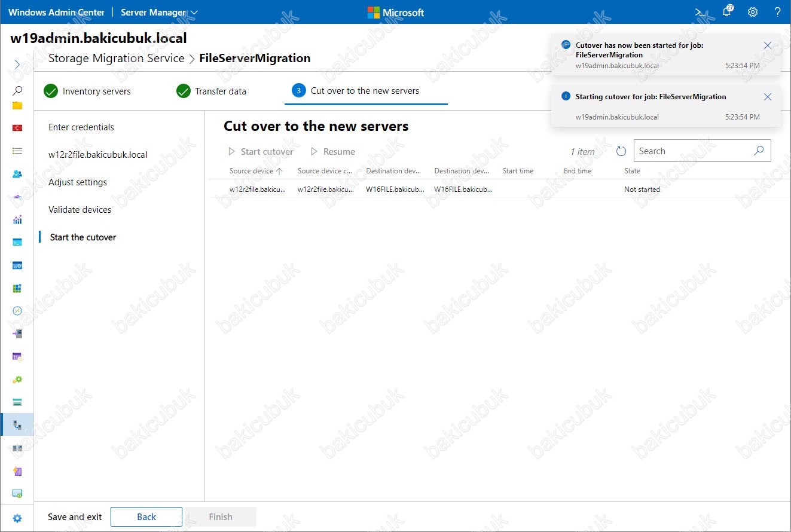The height and width of the screenshot is (532, 791).
Task: Open the Updates sidebar icon
Action: point(17,494)
